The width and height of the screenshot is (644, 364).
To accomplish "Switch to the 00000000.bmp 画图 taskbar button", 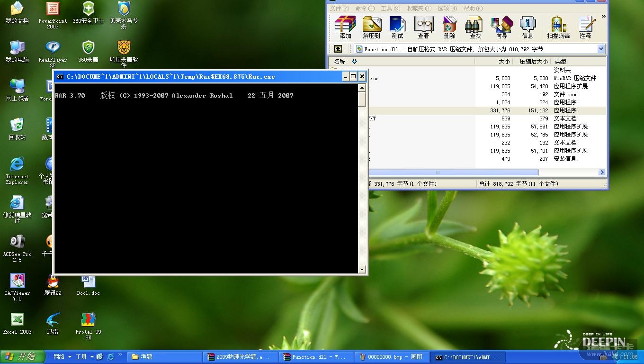I will coord(391,357).
